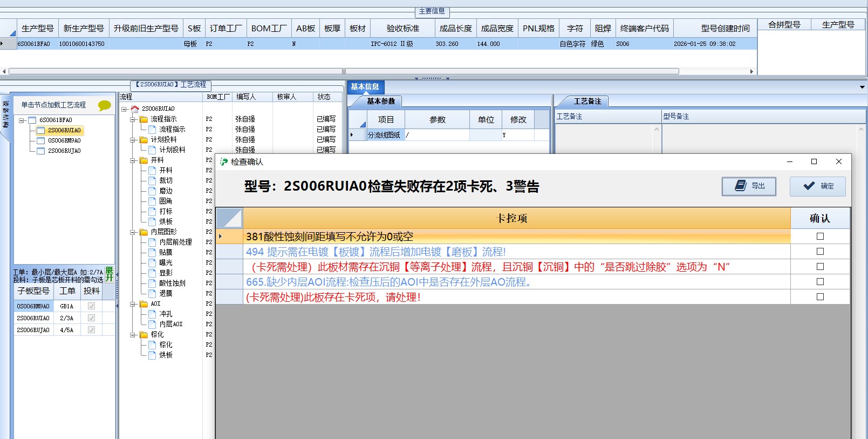The height and width of the screenshot is (439, 868).
Task: Click the 裁切 document icon
Action: coord(152,181)
